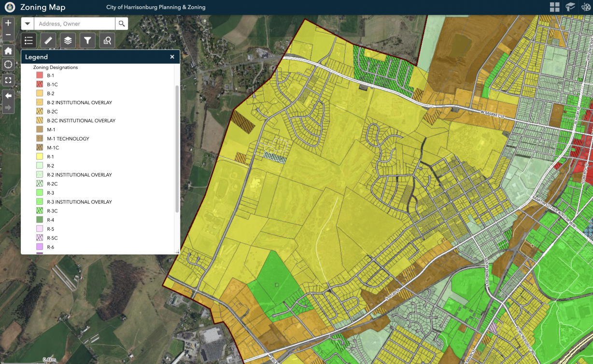Image resolution: width=593 pixels, height=364 pixels.
Task: Open the Draw palette tool
Action: pyautogui.click(x=586, y=7)
